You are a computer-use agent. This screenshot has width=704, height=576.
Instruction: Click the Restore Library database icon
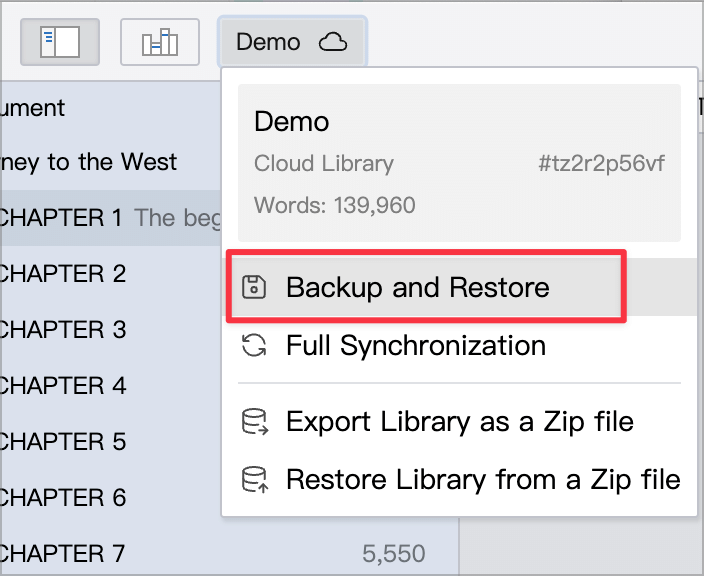click(255, 479)
